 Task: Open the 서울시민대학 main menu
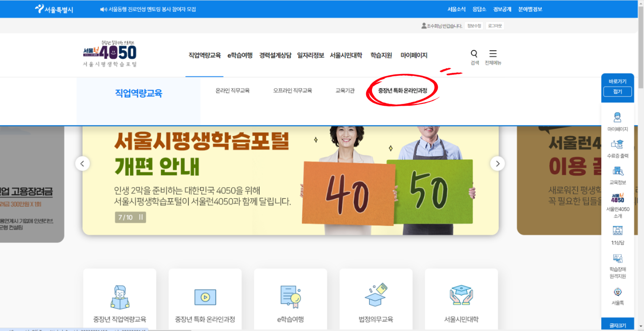[x=346, y=55]
